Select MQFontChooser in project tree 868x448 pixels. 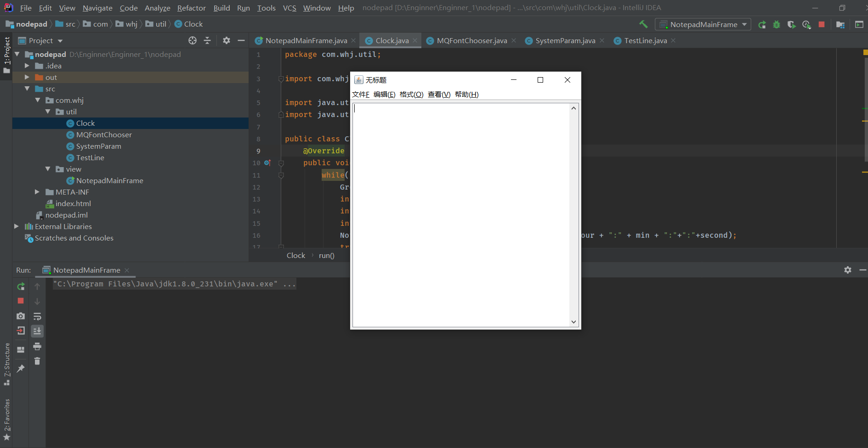[x=104, y=134]
